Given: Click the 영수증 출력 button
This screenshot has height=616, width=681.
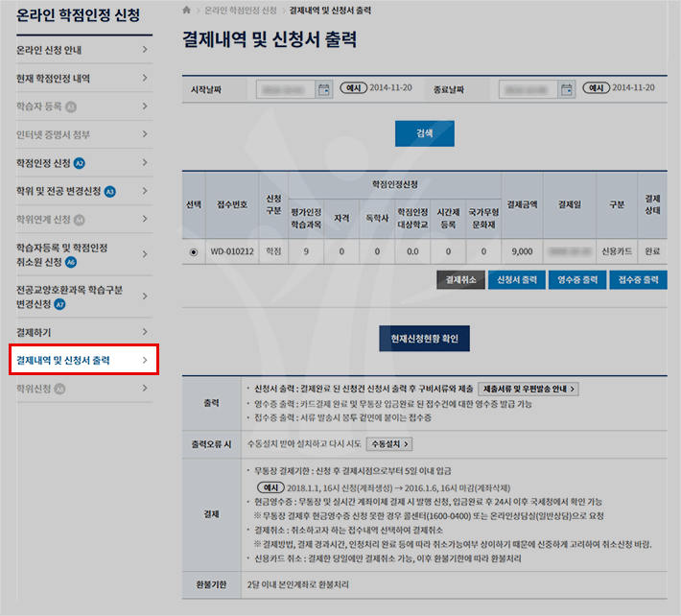Looking at the screenshot, I should (576, 280).
